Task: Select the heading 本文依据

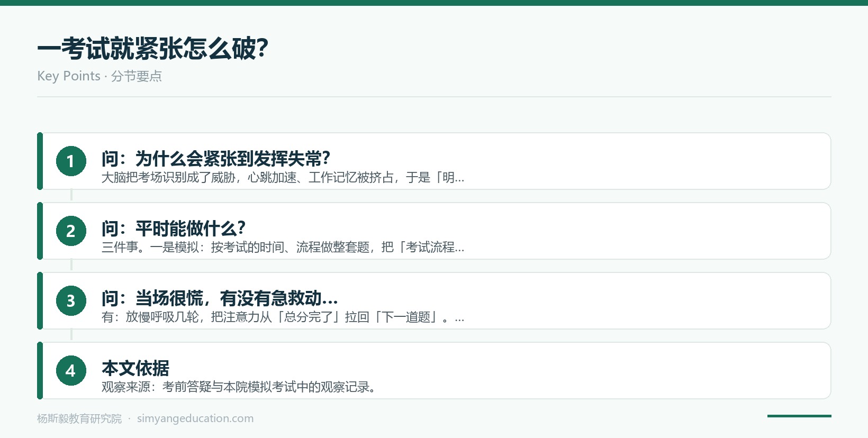Action: point(135,368)
